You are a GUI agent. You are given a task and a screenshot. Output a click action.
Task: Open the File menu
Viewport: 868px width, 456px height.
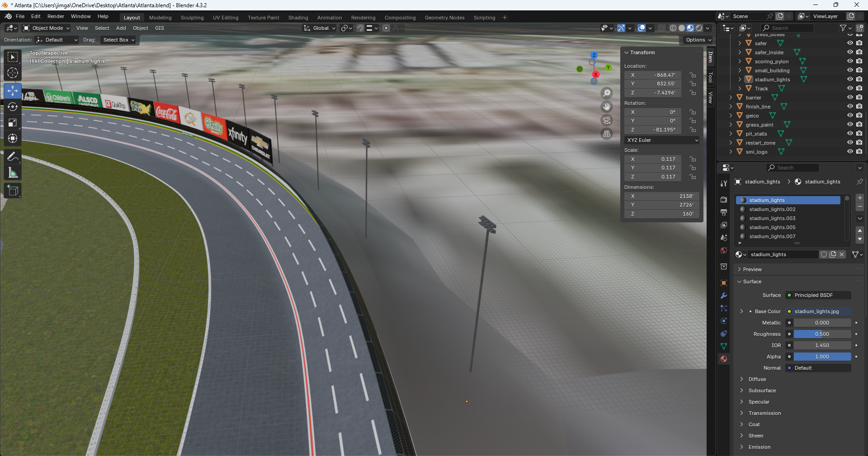[x=20, y=16]
